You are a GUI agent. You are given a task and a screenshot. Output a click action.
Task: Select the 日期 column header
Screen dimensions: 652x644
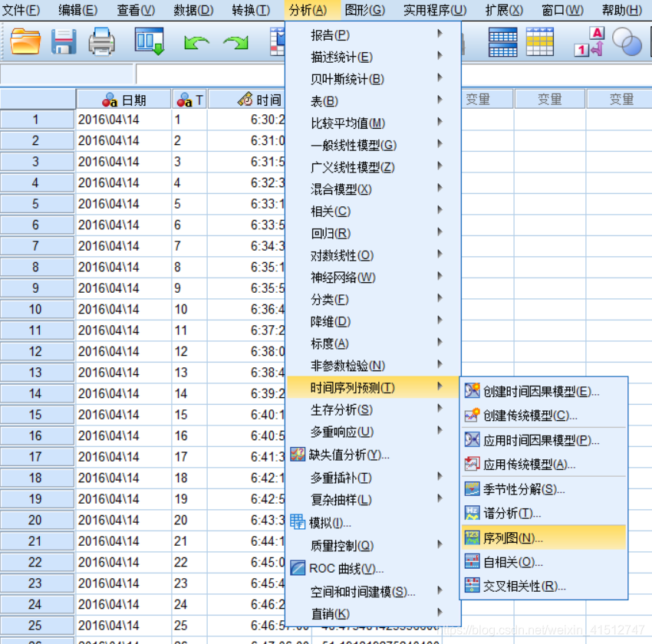coord(124,100)
